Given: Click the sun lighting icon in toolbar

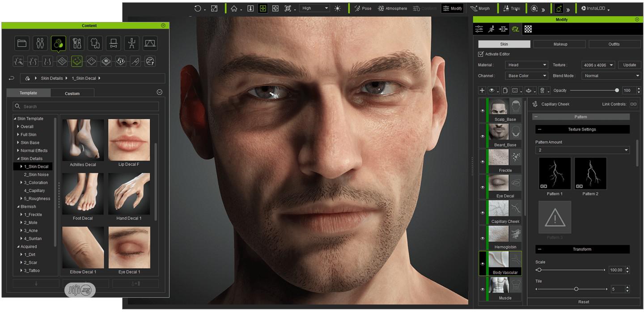Looking at the screenshot, I should (x=337, y=9).
